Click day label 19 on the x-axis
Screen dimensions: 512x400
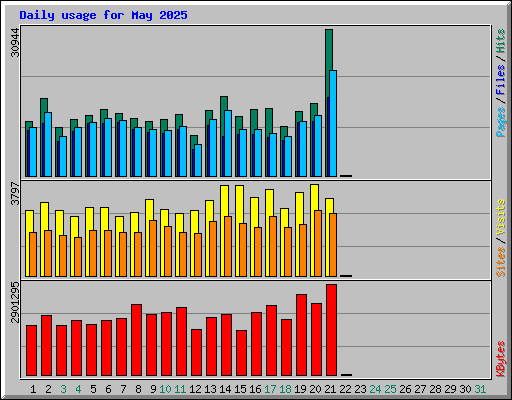click(x=300, y=389)
